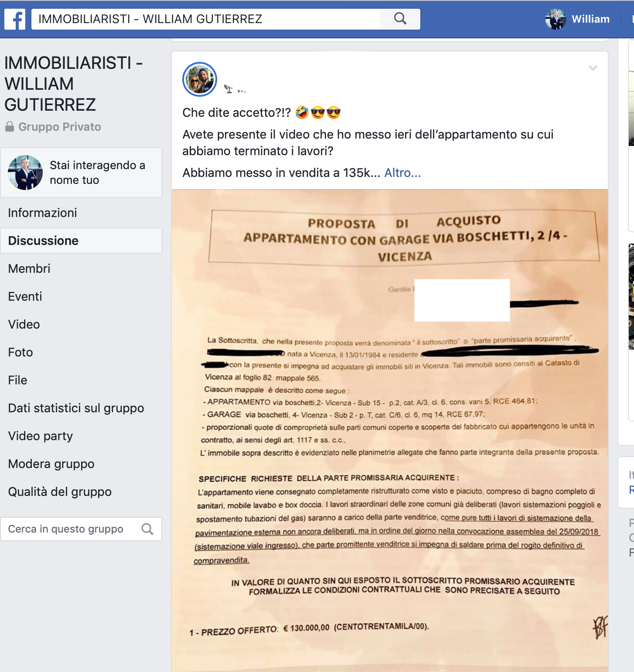This screenshot has height=672, width=634.
Task: Click the IMMOBILIARISTI group title heading
Action: tap(74, 84)
